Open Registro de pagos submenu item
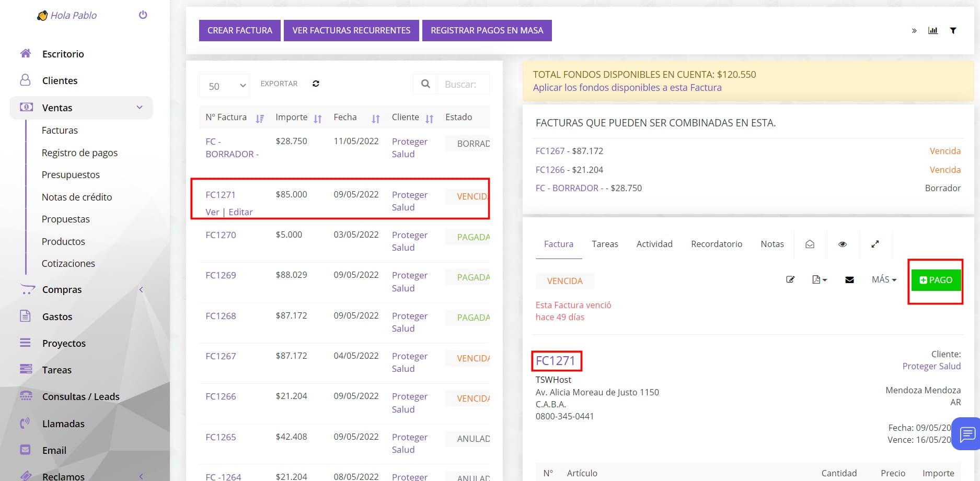The image size is (980, 481). 79,152
